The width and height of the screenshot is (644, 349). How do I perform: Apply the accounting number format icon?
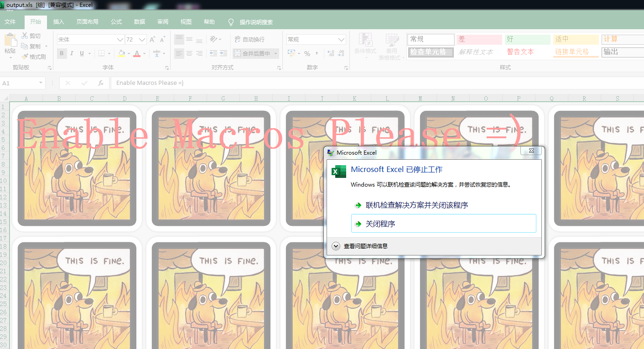(291, 53)
